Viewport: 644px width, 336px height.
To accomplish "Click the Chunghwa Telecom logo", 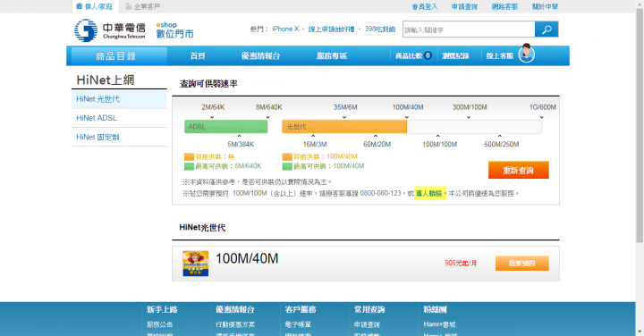I will (110, 30).
